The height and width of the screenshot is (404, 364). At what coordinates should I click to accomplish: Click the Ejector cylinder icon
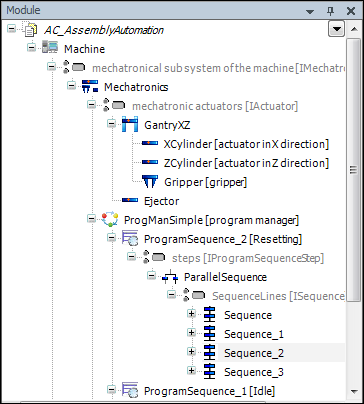(x=130, y=200)
